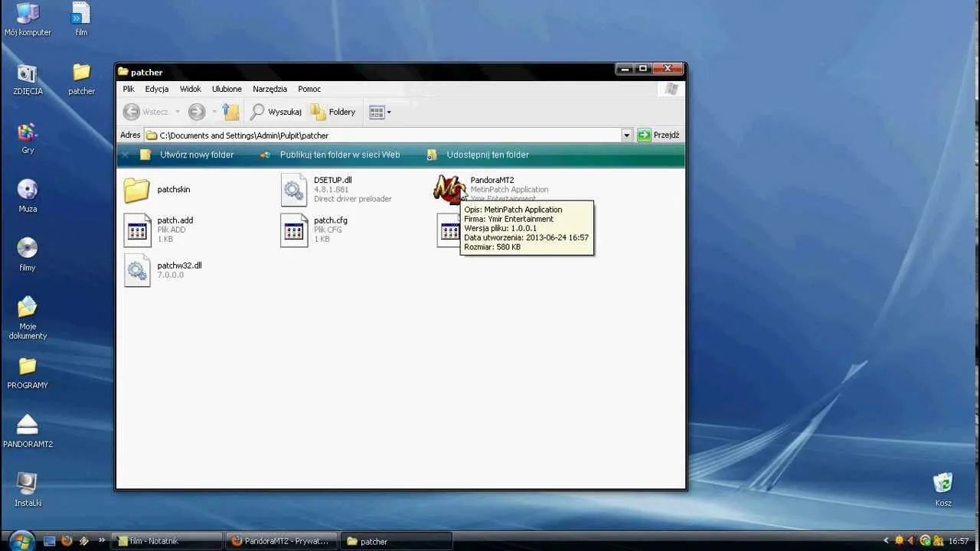Click the Wyszukaj search button
This screenshot has height=551, width=980.
tap(276, 112)
